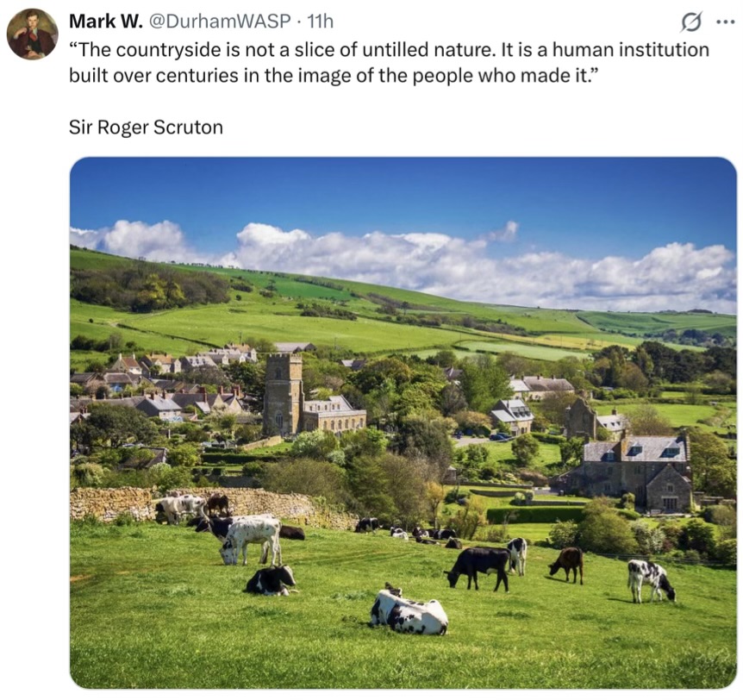Open Mark W.'s profile picture

(x=32, y=34)
